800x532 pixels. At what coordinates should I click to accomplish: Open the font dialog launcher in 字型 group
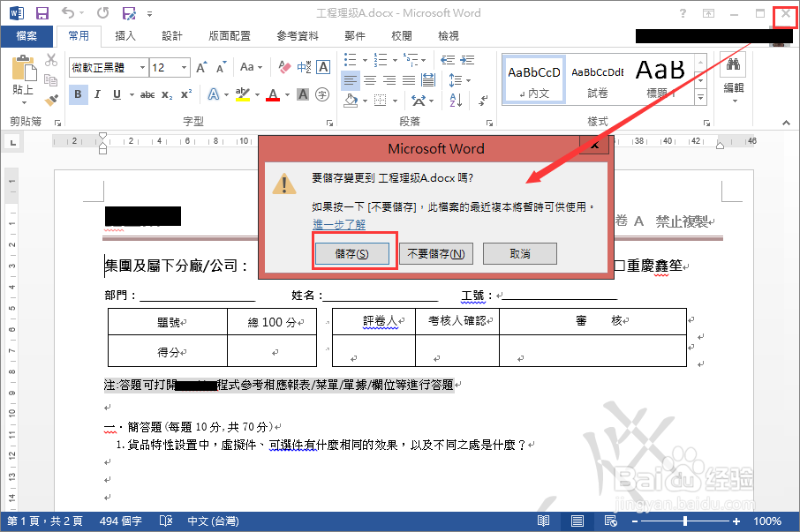click(329, 123)
